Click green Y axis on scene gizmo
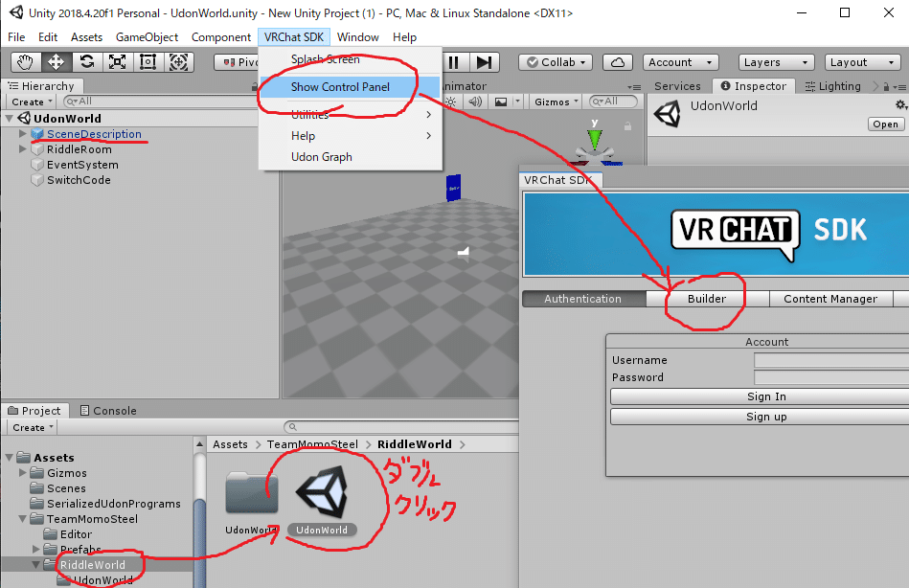This screenshot has height=588, width=909. (594, 138)
